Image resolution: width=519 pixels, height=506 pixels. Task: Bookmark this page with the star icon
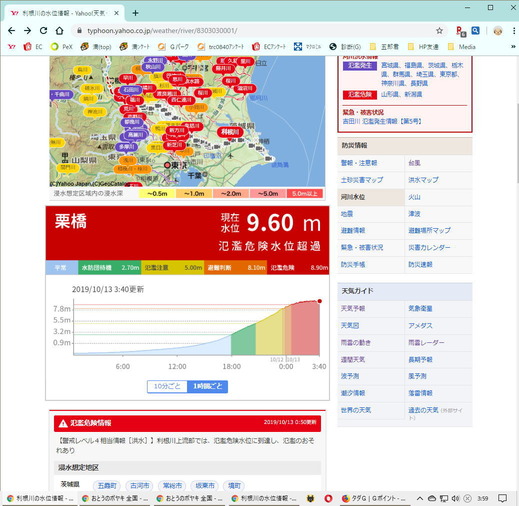click(439, 31)
